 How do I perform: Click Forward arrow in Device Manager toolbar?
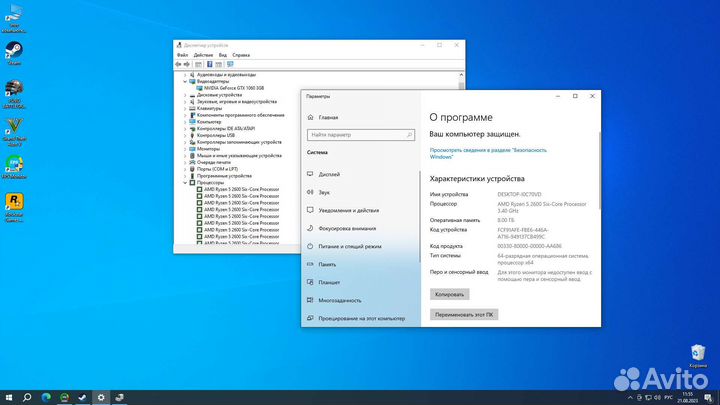coord(186,64)
